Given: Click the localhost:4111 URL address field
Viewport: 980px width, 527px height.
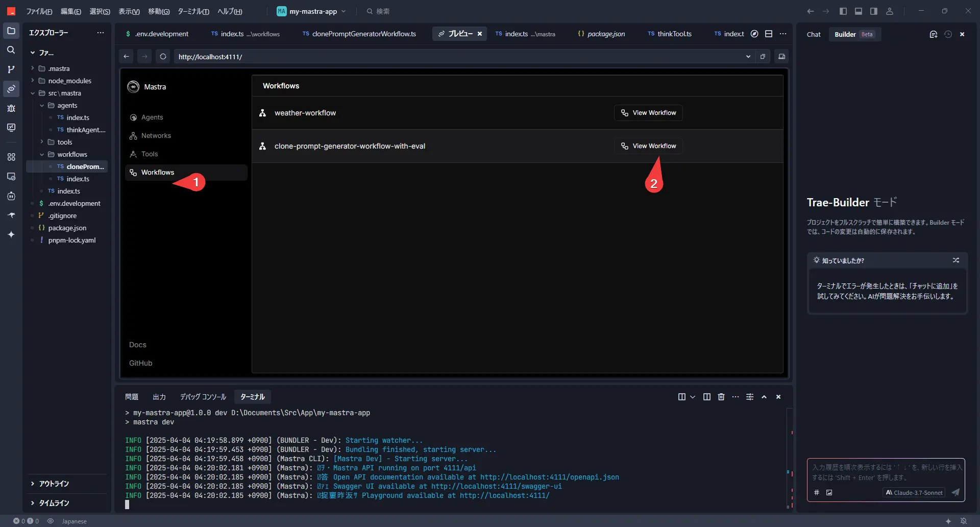Looking at the screenshot, I should coord(459,57).
